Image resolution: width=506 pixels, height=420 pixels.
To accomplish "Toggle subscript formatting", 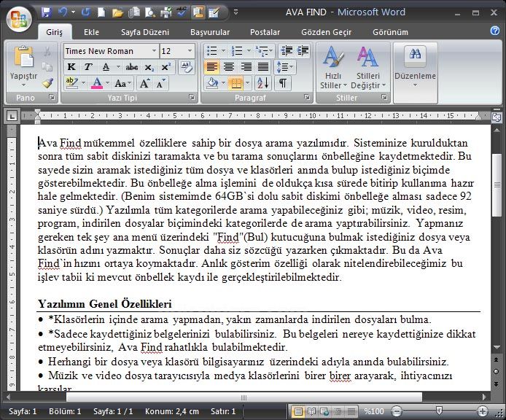I will (149, 67).
